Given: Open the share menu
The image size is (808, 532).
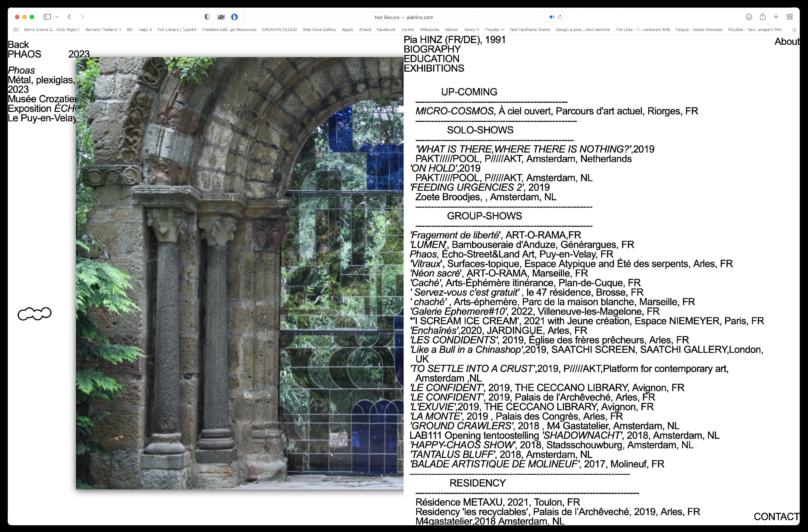Looking at the screenshot, I should point(762,17).
